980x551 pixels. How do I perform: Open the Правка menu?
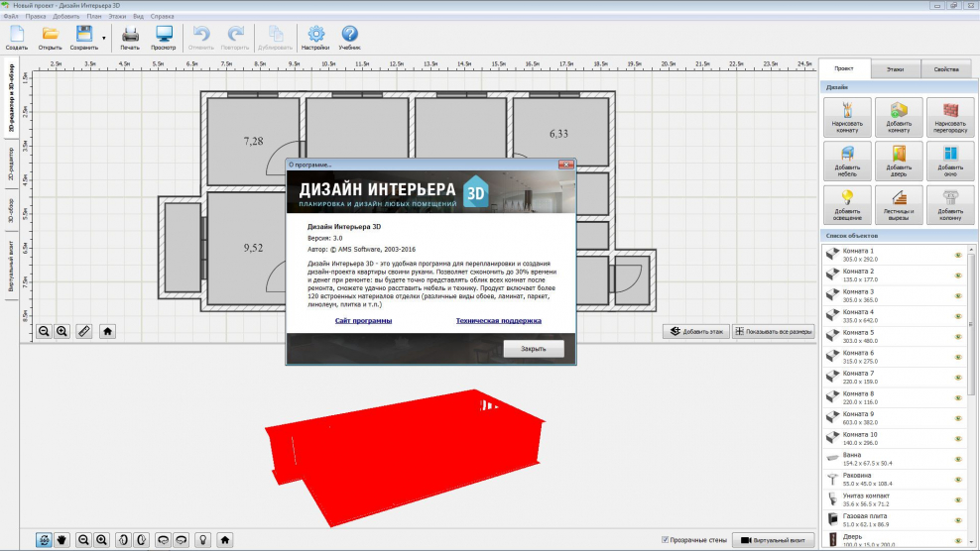pyautogui.click(x=35, y=16)
